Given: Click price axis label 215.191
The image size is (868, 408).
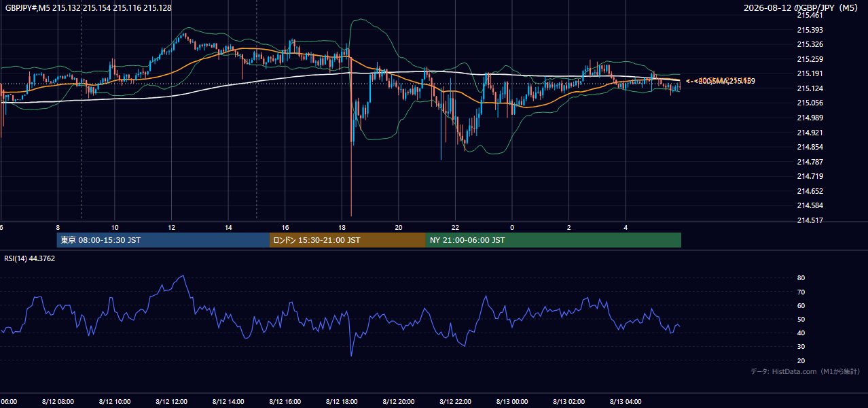Looking at the screenshot, I should (x=810, y=73).
